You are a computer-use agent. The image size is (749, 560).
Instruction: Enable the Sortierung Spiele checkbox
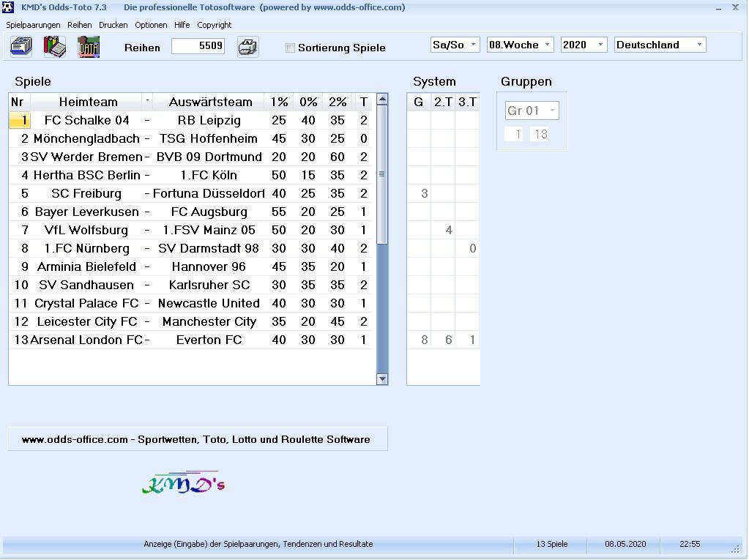(x=290, y=48)
